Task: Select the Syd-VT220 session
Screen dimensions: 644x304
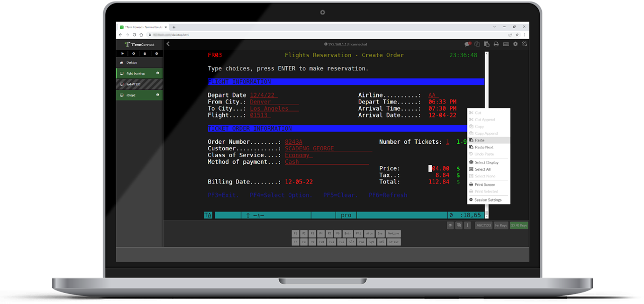Action: (139, 84)
